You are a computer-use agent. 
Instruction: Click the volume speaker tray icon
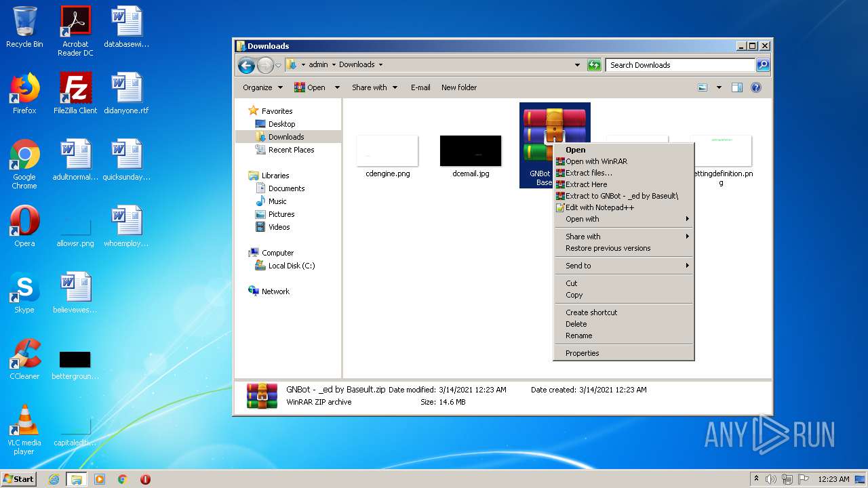(x=770, y=479)
